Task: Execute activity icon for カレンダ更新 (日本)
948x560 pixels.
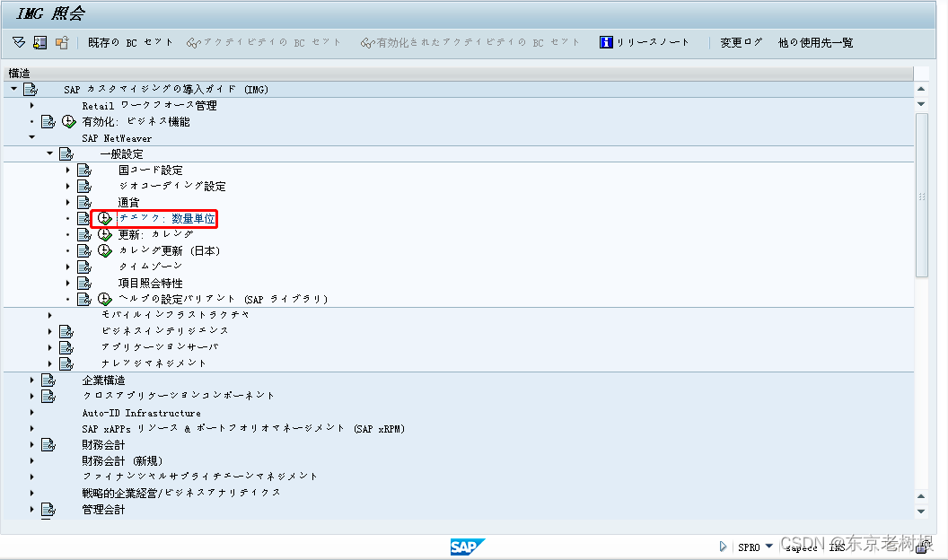Action: point(105,250)
